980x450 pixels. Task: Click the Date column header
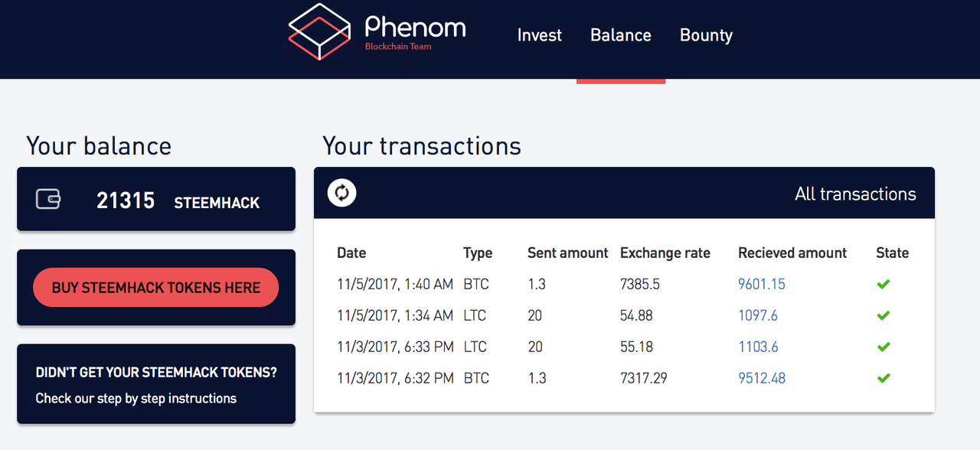pyautogui.click(x=351, y=253)
